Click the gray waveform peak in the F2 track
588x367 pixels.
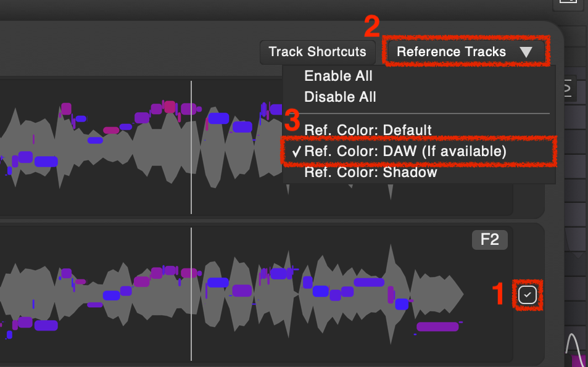click(x=389, y=259)
